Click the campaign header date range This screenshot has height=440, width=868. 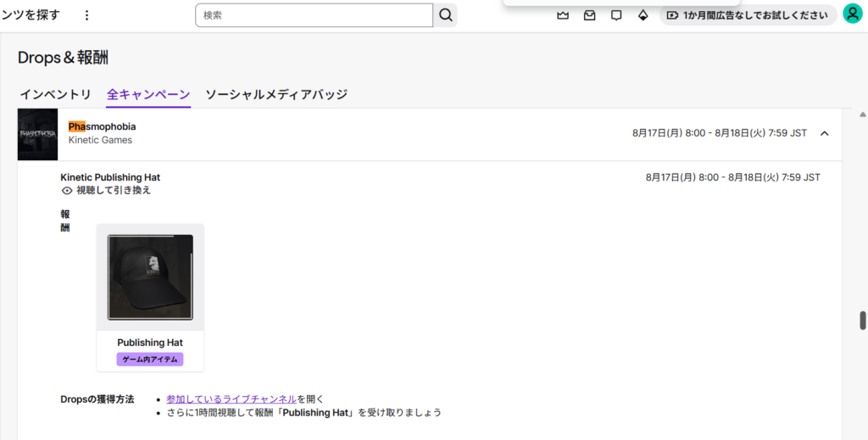(x=720, y=133)
